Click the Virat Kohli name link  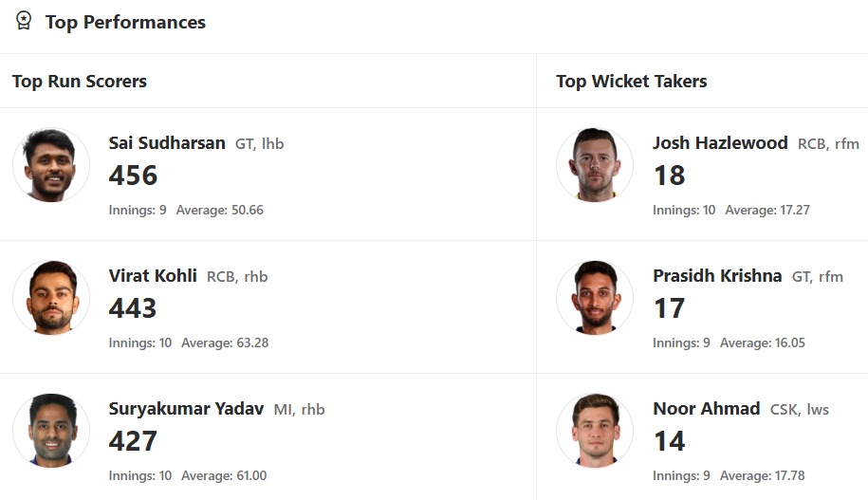(153, 276)
